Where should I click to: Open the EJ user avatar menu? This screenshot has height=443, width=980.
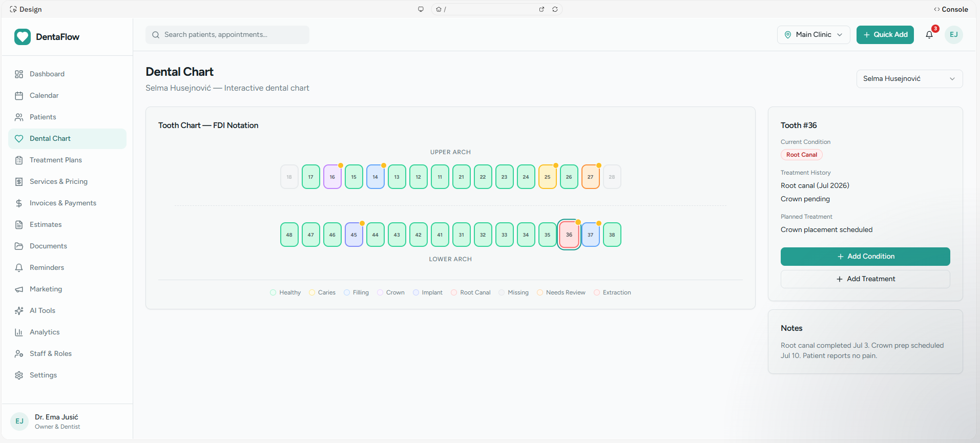click(x=954, y=35)
